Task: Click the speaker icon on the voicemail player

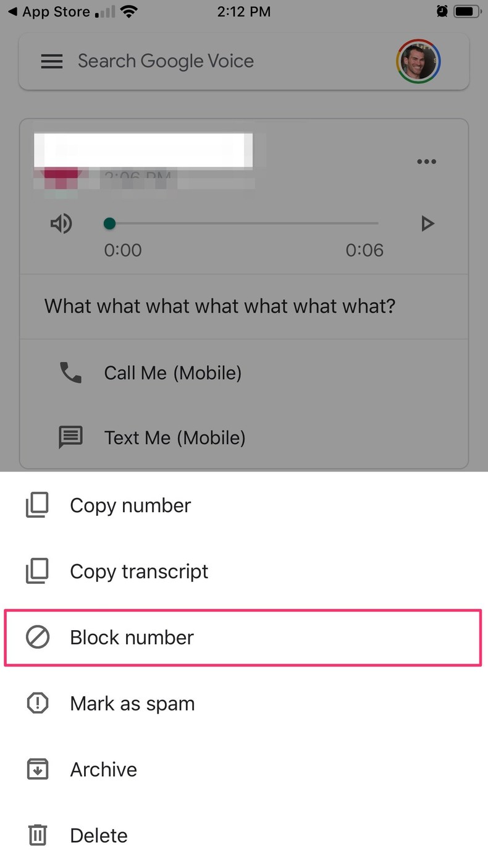Action: pyautogui.click(x=61, y=224)
